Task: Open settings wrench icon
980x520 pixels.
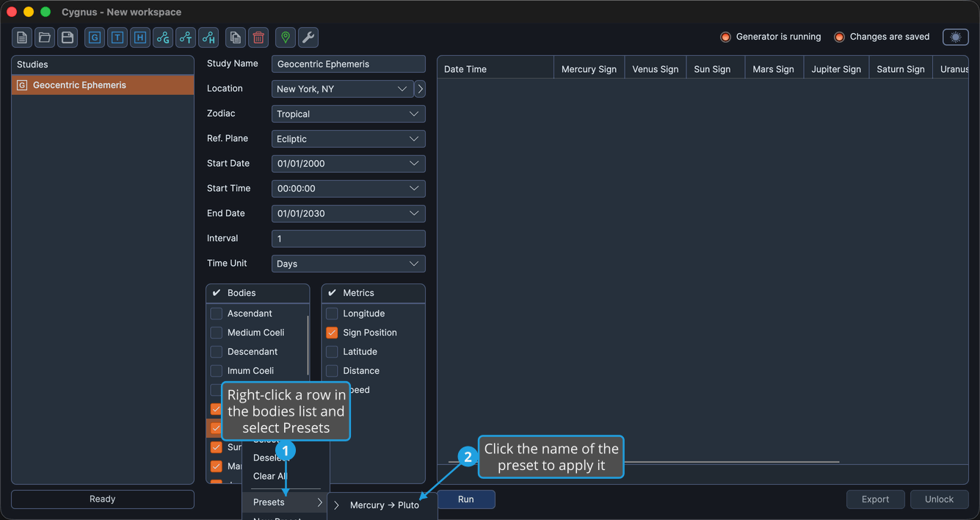Action: pos(308,37)
